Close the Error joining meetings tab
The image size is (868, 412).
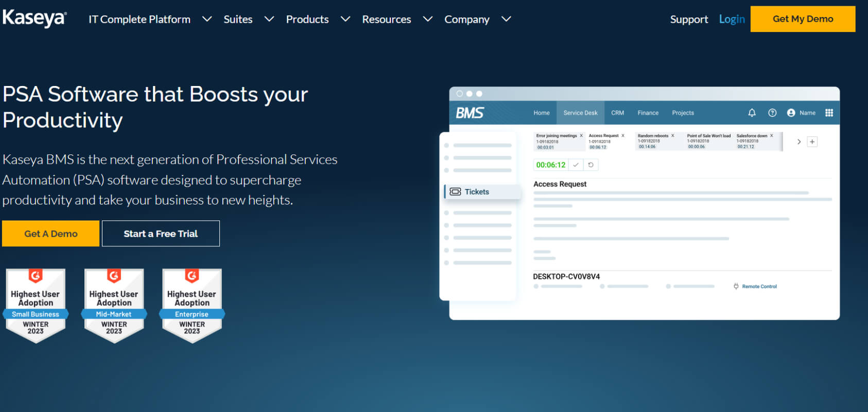[x=581, y=136]
